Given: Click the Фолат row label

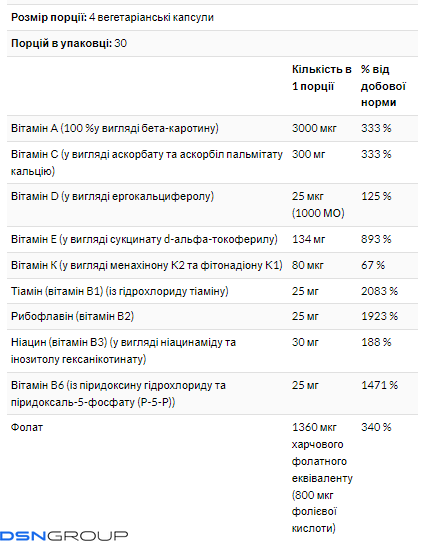Looking at the screenshot, I should [27, 427].
